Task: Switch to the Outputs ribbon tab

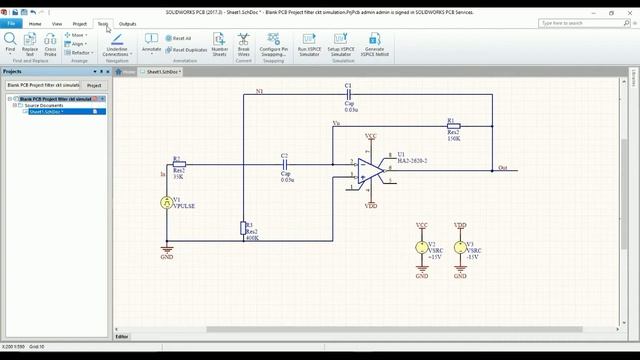Action: (127, 24)
